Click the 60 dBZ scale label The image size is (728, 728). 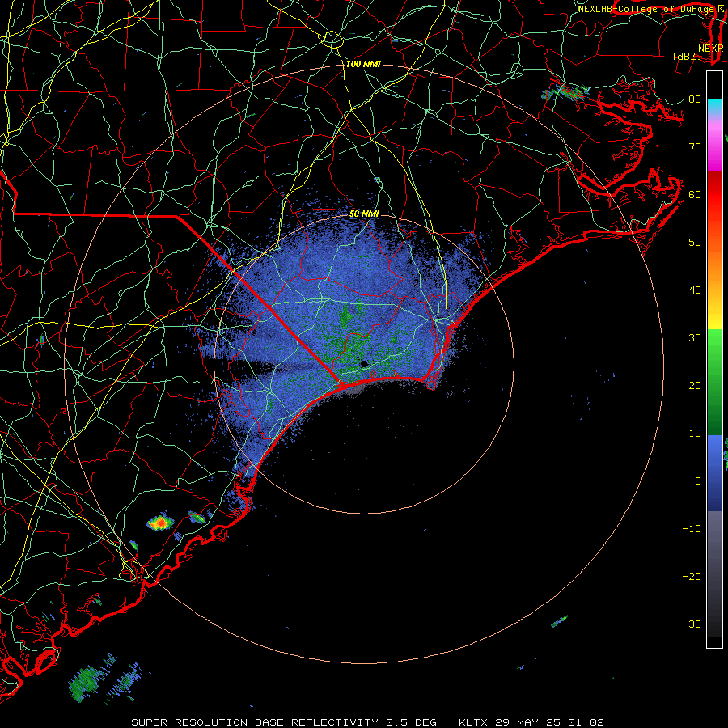click(x=695, y=194)
